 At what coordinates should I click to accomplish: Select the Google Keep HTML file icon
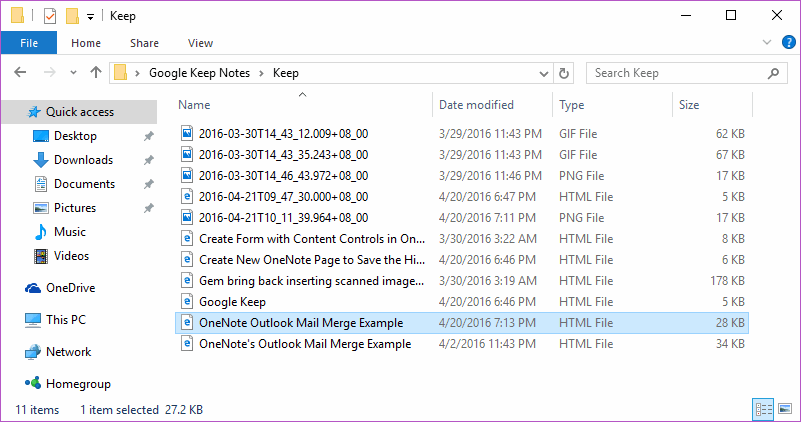pyautogui.click(x=186, y=301)
